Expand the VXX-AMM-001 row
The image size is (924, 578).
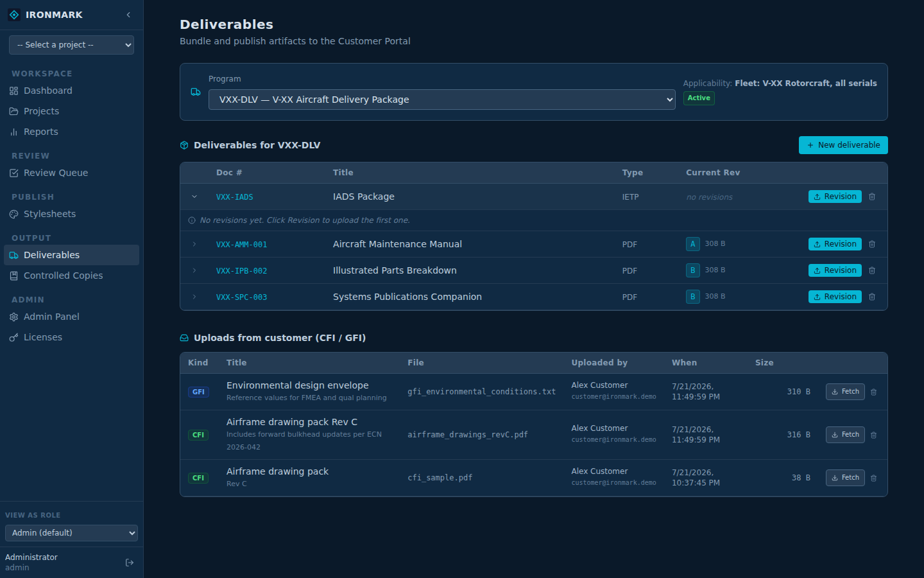(194, 244)
